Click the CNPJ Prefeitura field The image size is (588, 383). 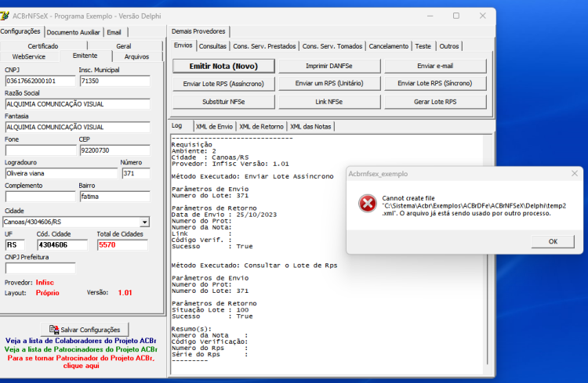click(40, 269)
